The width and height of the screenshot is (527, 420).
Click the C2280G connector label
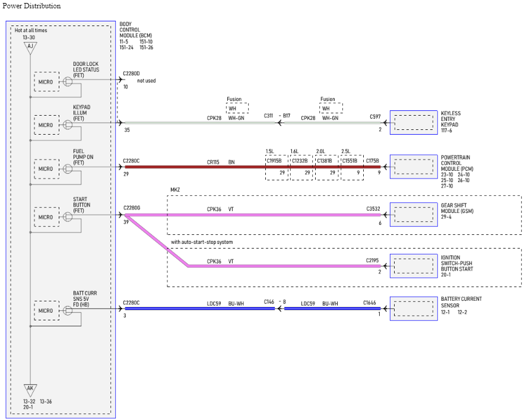click(132, 208)
